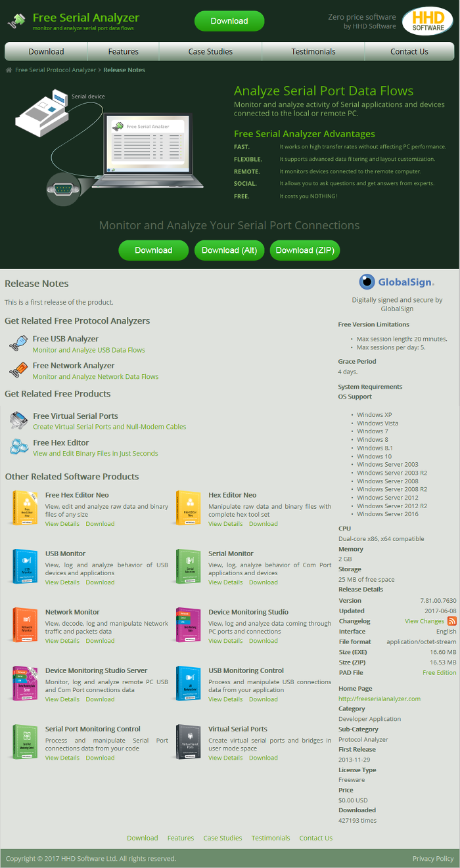Click the Free Hex Editor gears icon
Screen dimensions: 460x868
[x=18, y=447]
